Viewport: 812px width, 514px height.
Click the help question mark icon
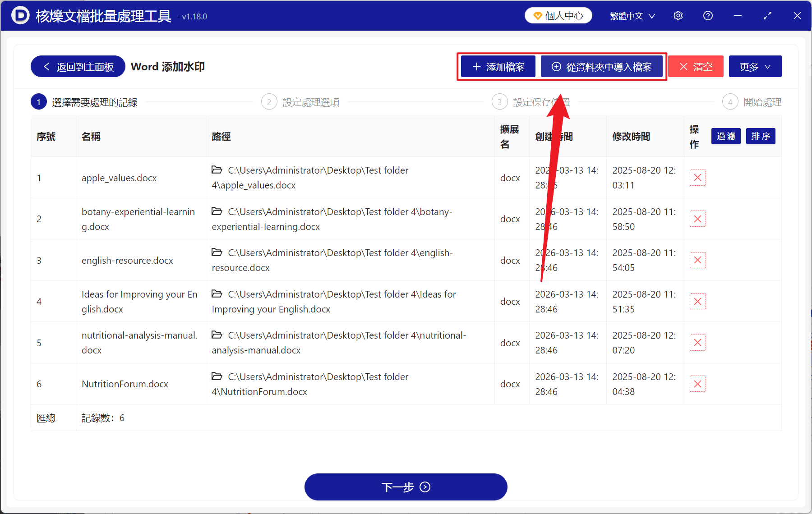[x=707, y=15]
